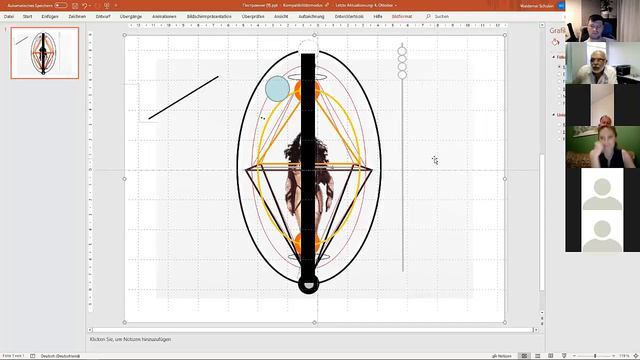Viewport: 640px width, 360px height.
Task: Click the zoom slider handle
Action: [x=595, y=356]
